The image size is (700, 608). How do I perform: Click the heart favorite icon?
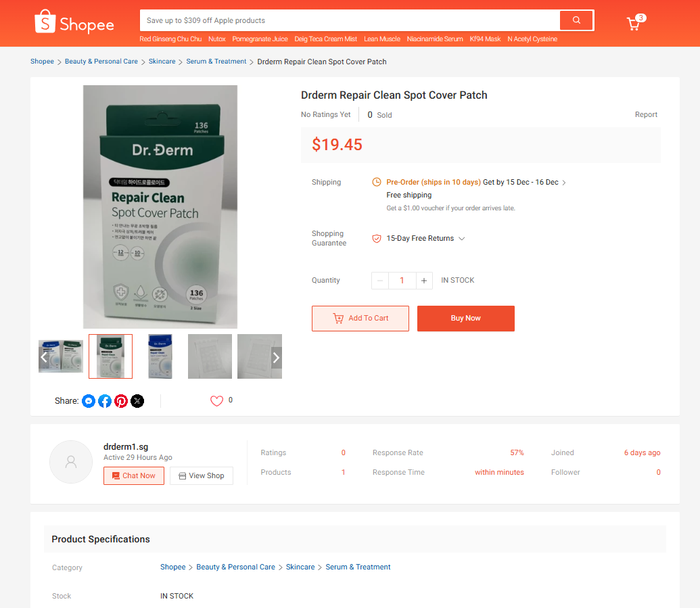point(216,401)
